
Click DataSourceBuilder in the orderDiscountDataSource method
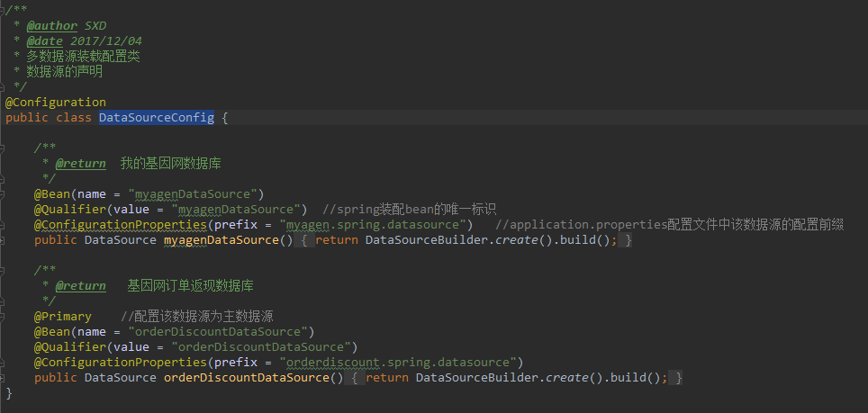478,378
